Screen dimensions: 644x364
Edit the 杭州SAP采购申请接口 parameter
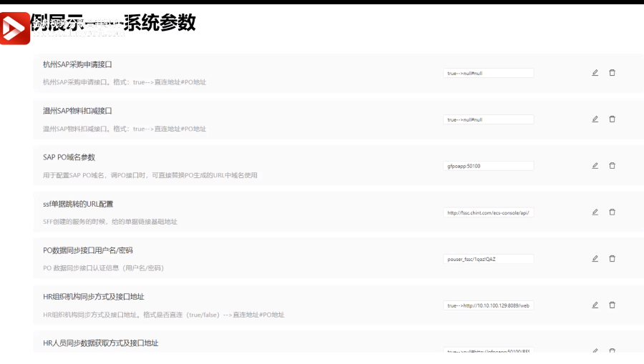[595, 73]
